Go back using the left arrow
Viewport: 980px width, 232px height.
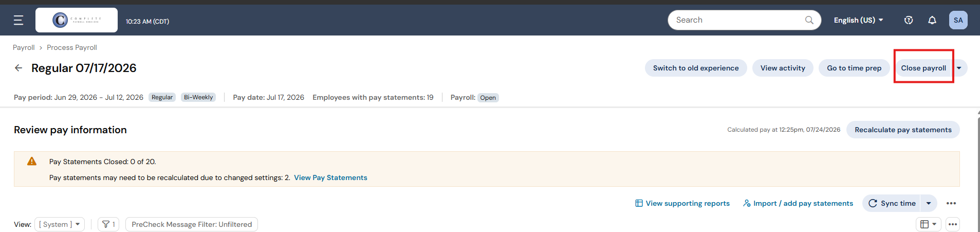[x=19, y=68]
